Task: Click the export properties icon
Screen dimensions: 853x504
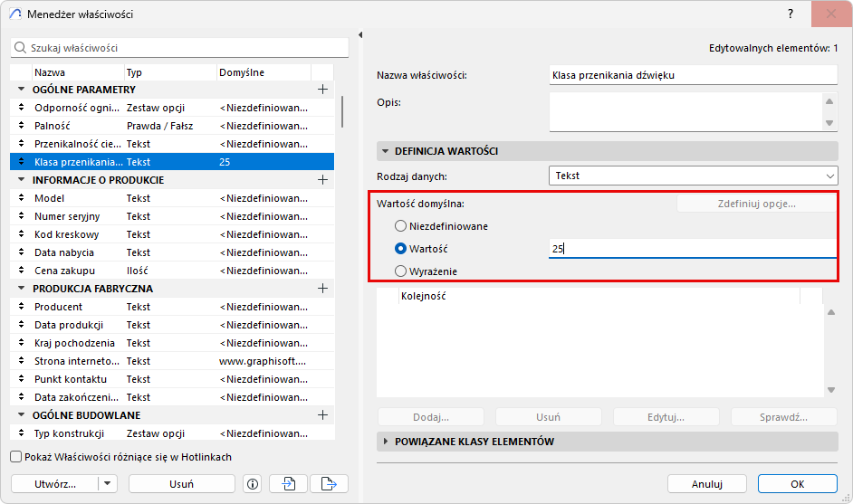Action: pos(329,484)
